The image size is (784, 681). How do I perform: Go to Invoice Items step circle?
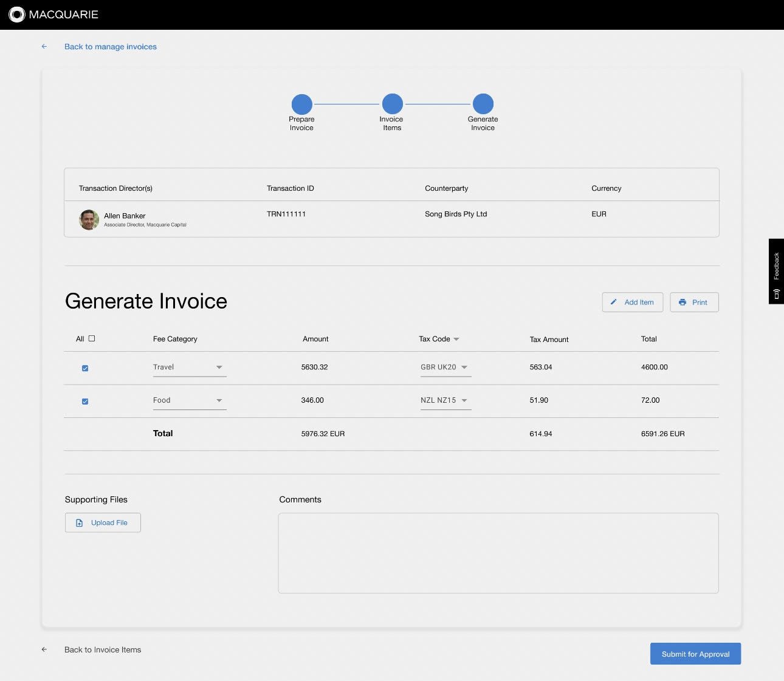click(x=392, y=104)
